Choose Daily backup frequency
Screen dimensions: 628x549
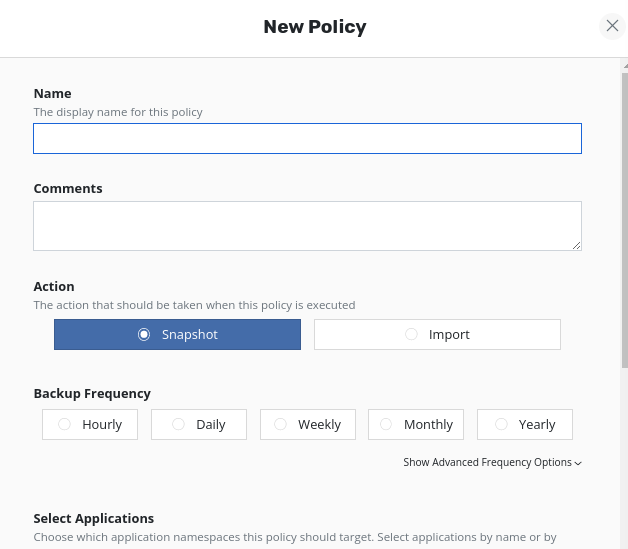199,425
